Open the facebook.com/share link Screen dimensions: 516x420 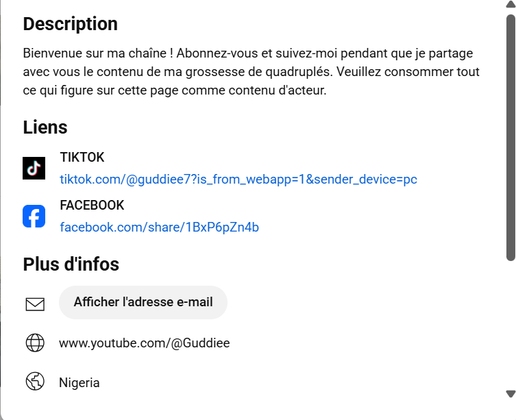[x=160, y=227]
